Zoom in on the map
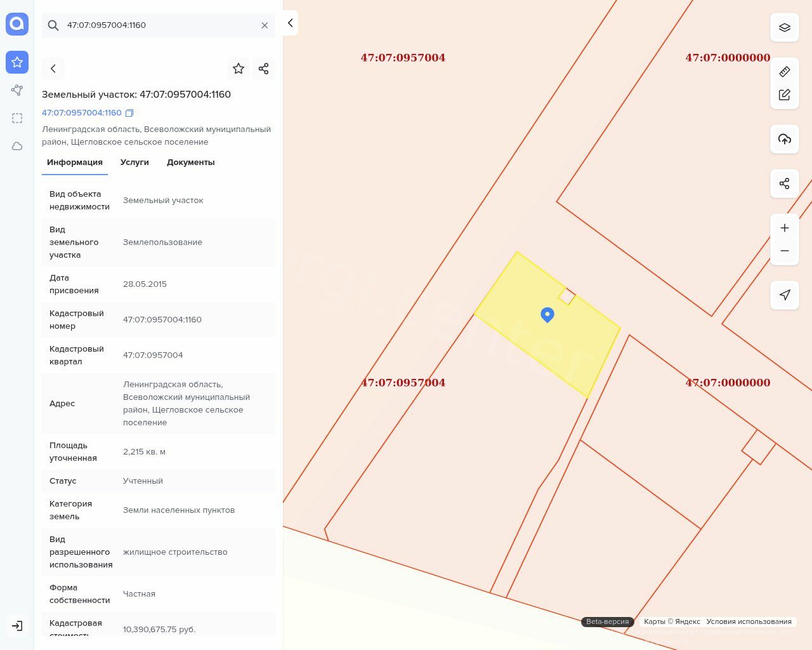Screen dimensions: 812x650 click(x=785, y=228)
